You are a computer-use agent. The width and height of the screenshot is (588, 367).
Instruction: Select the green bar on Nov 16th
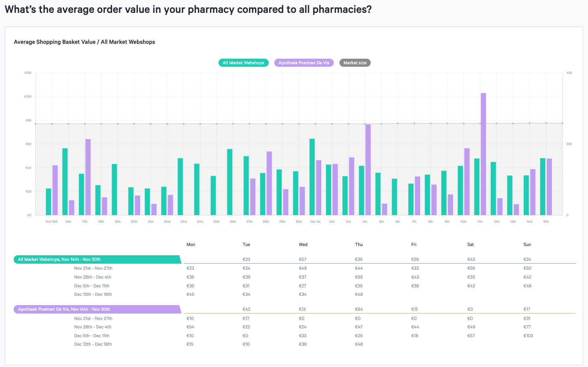pos(65,182)
